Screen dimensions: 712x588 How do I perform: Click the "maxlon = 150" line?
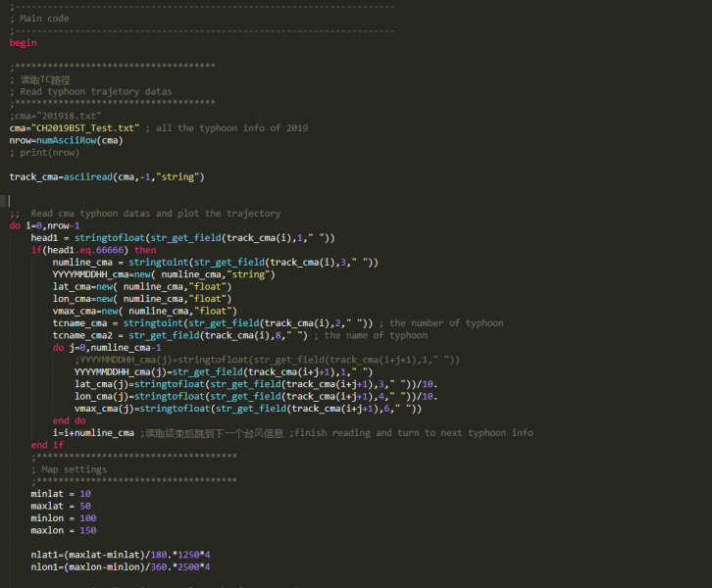click(x=64, y=530)
